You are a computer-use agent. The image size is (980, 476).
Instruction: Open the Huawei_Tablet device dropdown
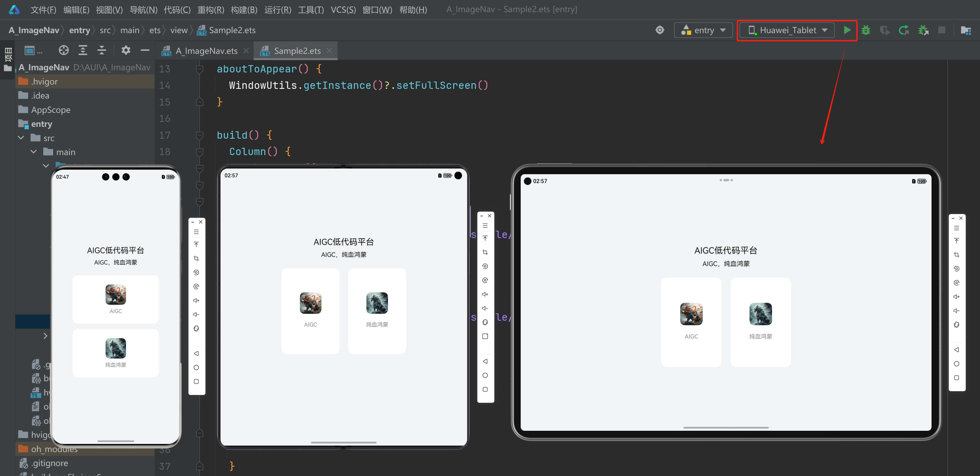point(787,30)
